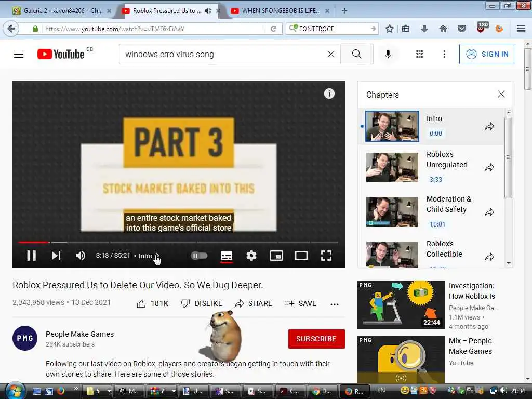Image resolution: width=532 pixels, height=399 pixels.
Task: Enter full screen mode
Action: coord(326,256)
